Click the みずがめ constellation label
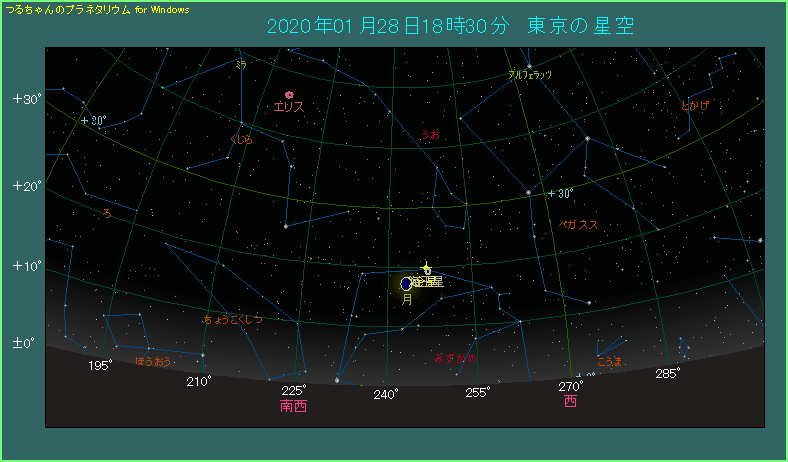Screen dimensions: 788x462 pos(456,357)
